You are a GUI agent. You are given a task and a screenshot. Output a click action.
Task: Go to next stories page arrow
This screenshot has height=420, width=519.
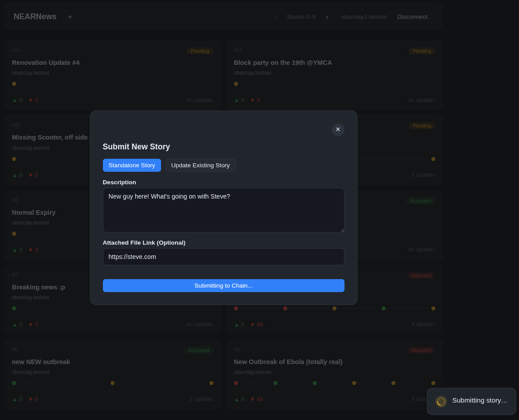(327, 17)
